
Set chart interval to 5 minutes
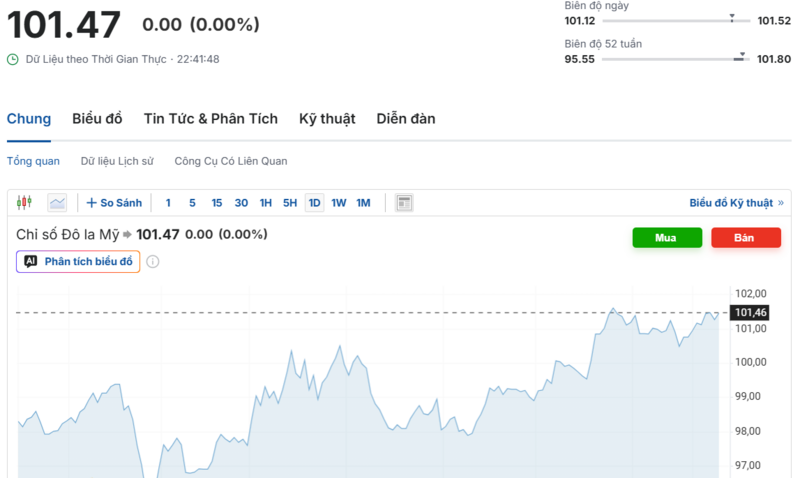192,203
